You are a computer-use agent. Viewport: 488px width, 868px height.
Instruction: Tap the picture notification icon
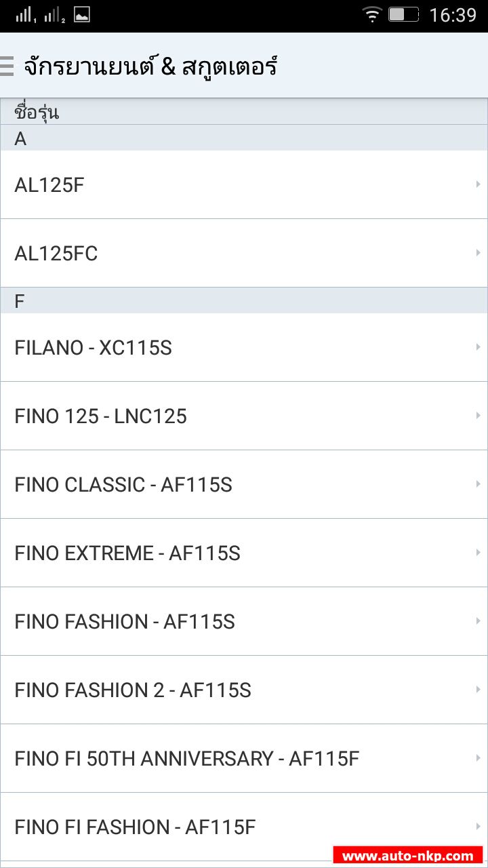point(82,14)
